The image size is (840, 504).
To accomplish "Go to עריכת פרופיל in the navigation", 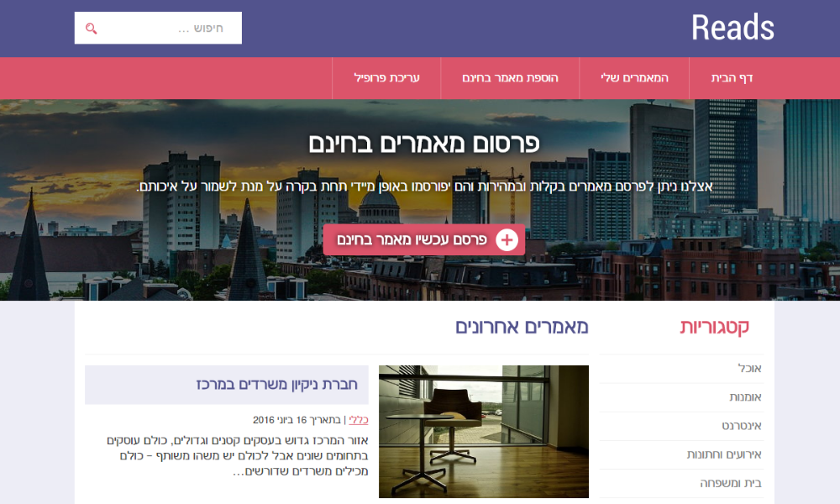I will point(386,78).
